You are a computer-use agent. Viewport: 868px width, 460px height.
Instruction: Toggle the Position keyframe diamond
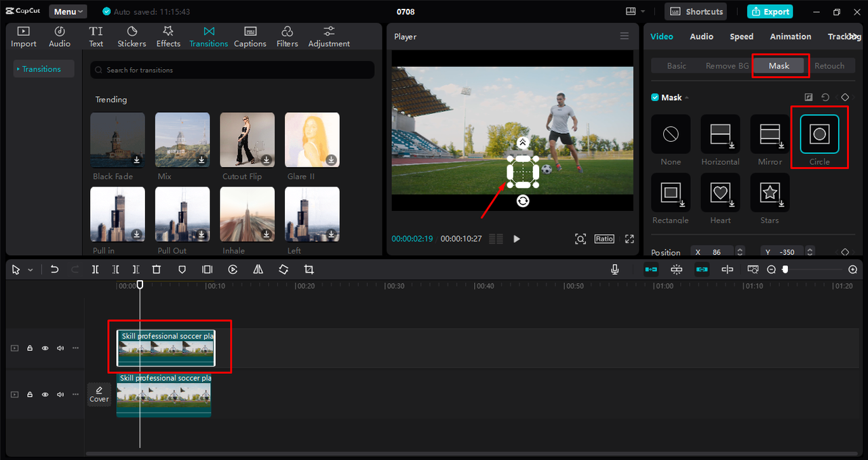click(845, 252)
